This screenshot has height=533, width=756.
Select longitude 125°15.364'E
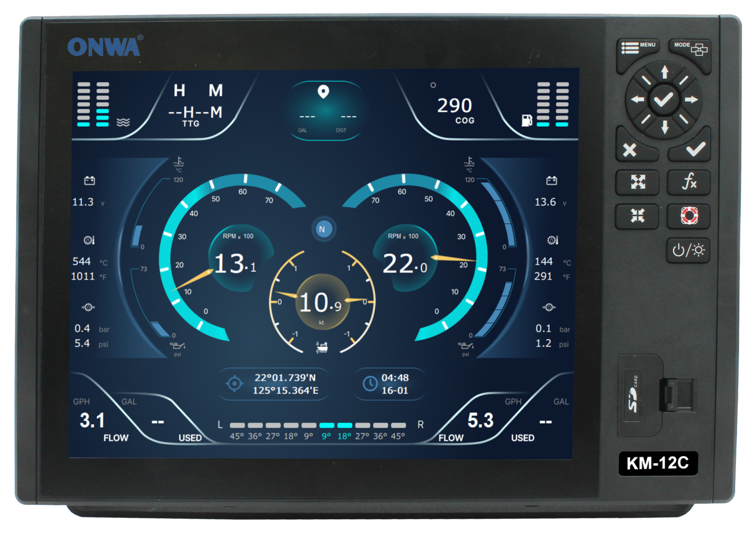pos(285,390)
